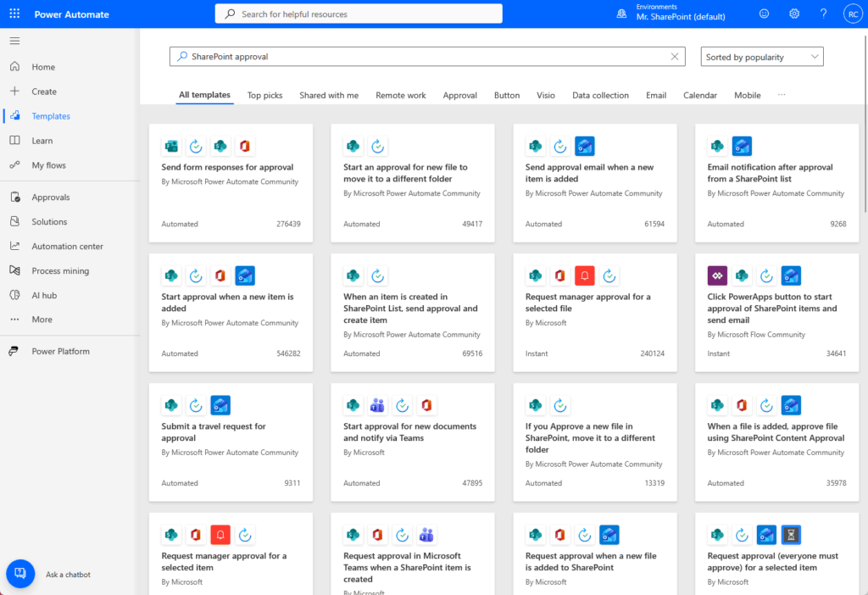Click the Learn book icon
The height and width of the screenshot is (595, 868).
[x=15, y=140]
